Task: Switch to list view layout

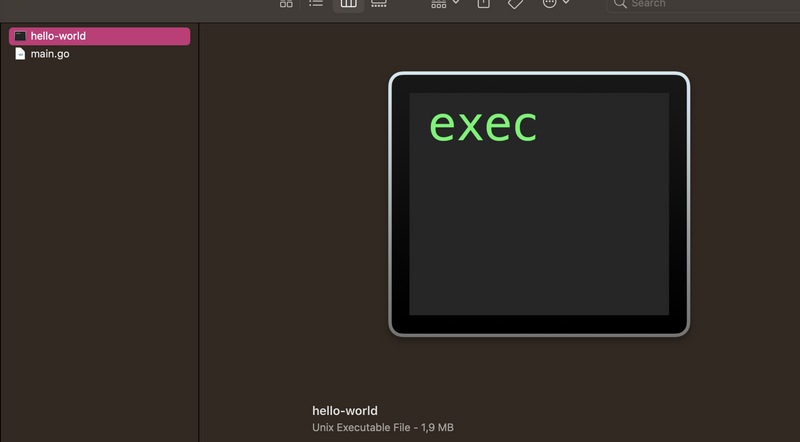Action: tap(316, 4)
